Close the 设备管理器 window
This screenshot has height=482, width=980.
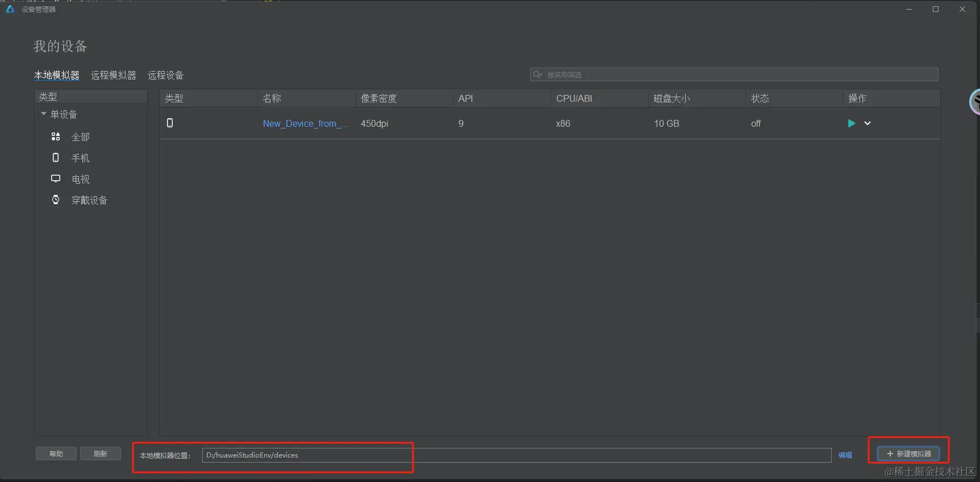tap(962, 9)
